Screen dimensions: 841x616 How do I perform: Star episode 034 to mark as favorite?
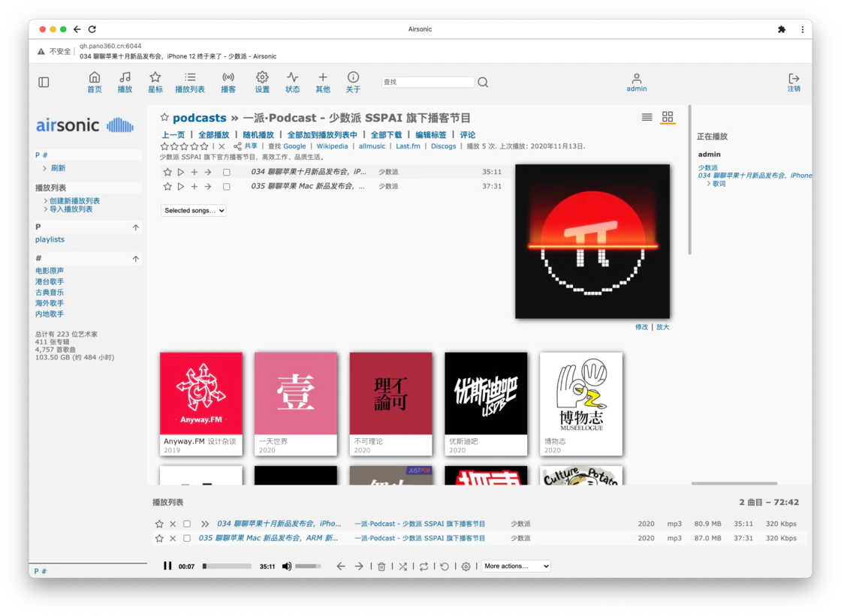pyautogui.click(x=167, y=171)
